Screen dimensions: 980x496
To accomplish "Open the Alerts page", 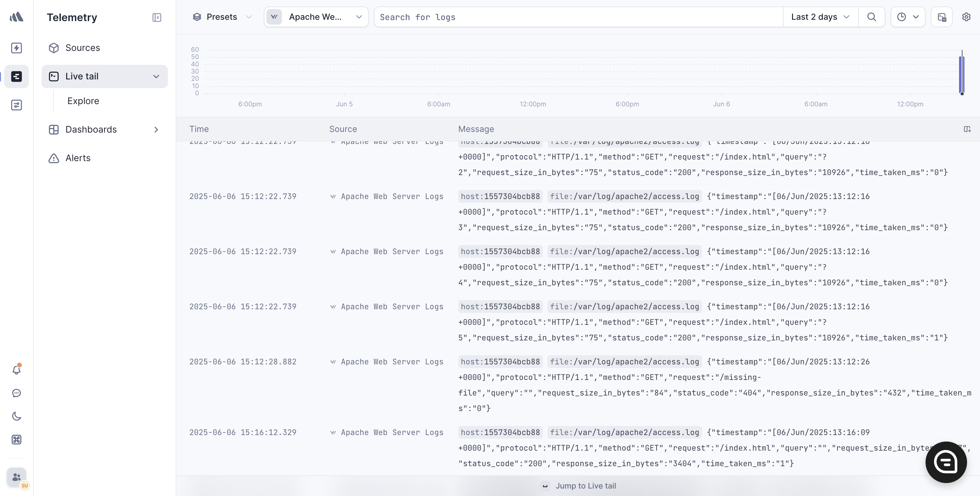I will 77,158.
